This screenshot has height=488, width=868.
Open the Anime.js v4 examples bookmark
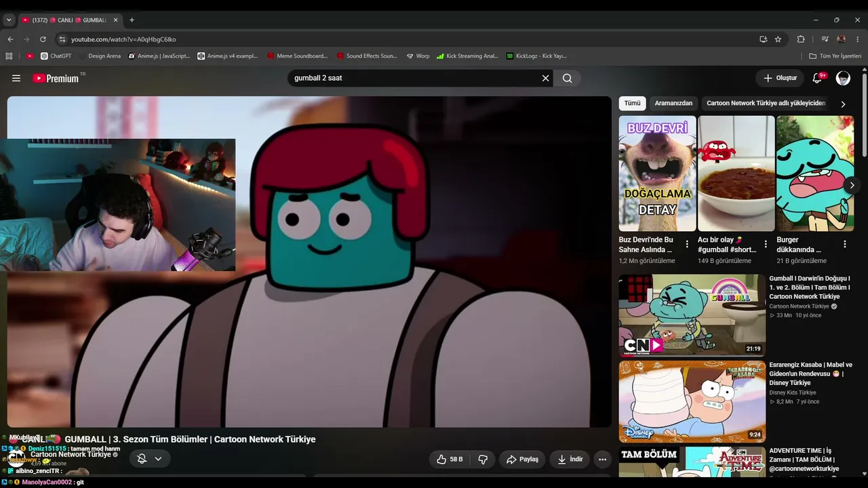(x=228, y=56)
